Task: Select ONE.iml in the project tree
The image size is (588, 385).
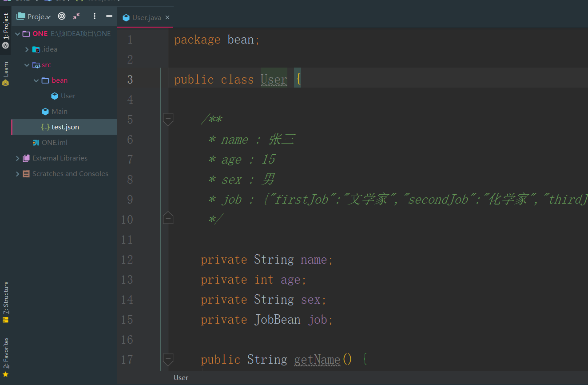Action: tap(56, 142)
